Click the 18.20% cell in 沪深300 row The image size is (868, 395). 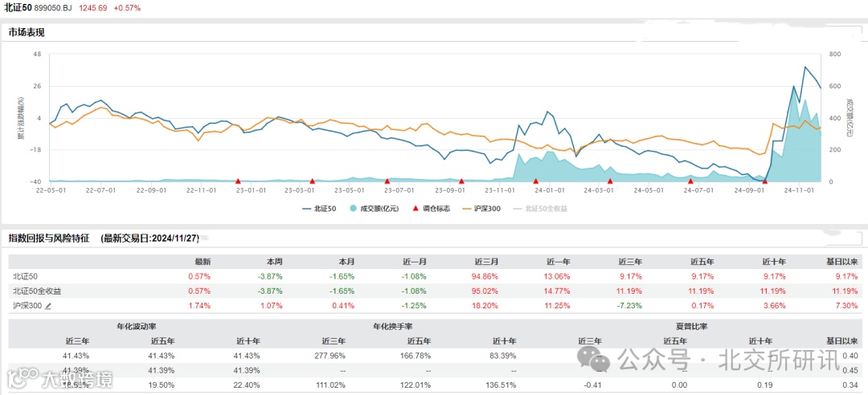[486, 305]
